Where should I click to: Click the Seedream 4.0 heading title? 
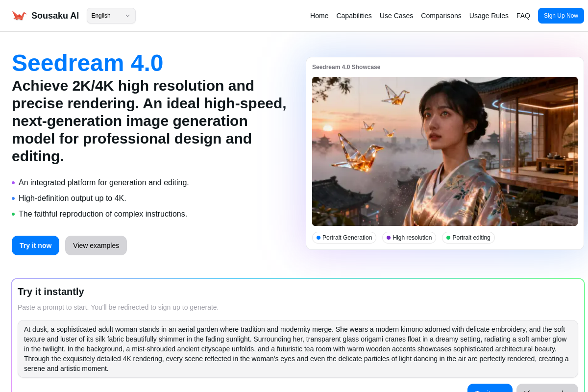[x=87, y=63]
